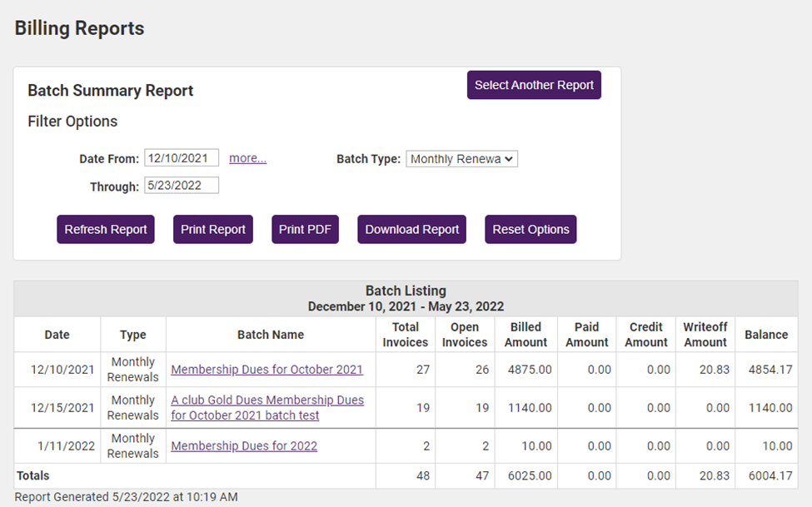Click the Billed Amount column header
This screenshot has height=507, width=812.
click(526, 334)
